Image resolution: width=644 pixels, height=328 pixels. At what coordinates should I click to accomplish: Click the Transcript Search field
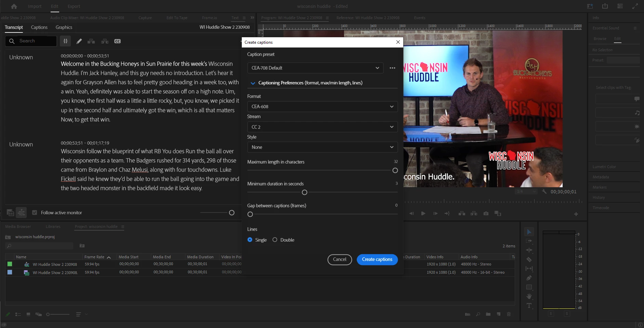pos(31,41)
